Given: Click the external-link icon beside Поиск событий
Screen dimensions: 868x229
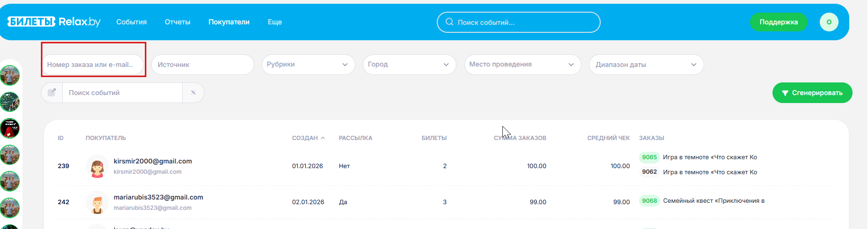Looking at the screenshot, I should pos(52,93).
